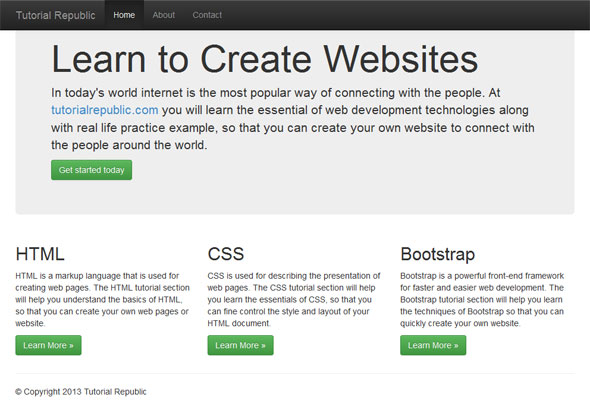The width and height of the screenshot is (590, 410).
Task: Open the Home nav item
Action: click(x=124, y=15)
